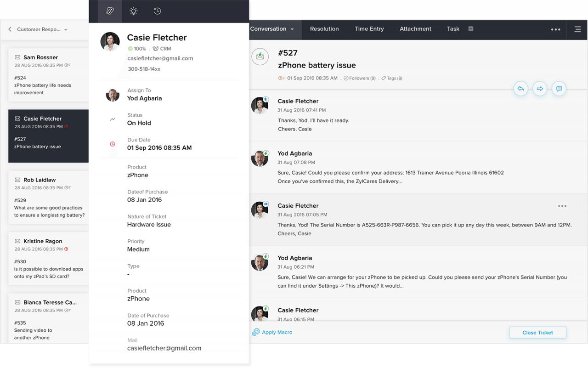The width and height of the screenshot is (588, 368).
Task: Click the CRM link icon under Casie Fletcher
Action: (155, 48)
